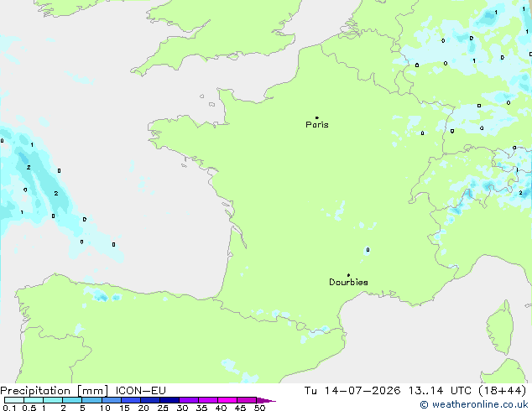Select the Paris city label
Image resolution: width=532 pixels, height=411 pixels.
click(x=317, y=125)
